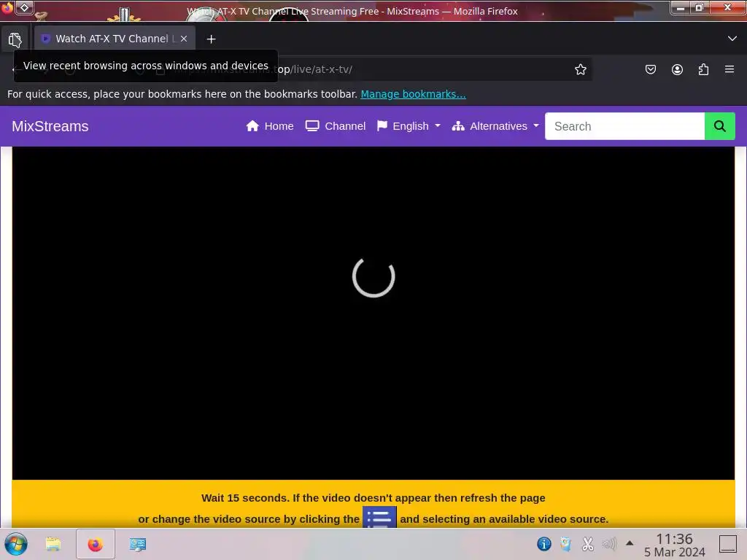Click the show desktop button
747x560 pixels.
[x=728, y=544]
